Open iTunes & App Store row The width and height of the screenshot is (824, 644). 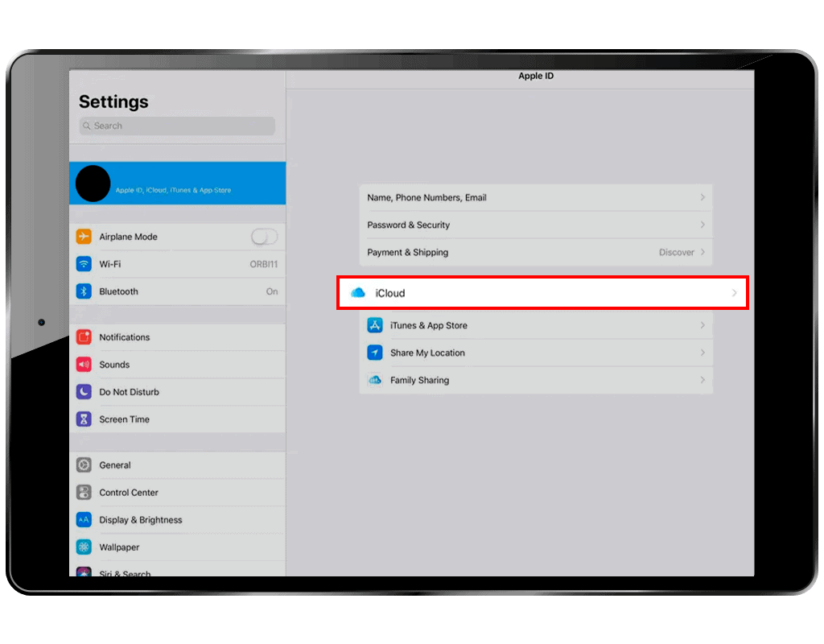pyautogui.click(x=535, y=325)
